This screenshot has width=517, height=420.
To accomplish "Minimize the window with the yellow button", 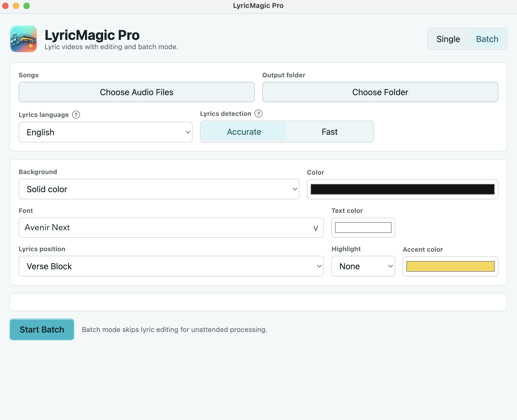I will (16, 6).
